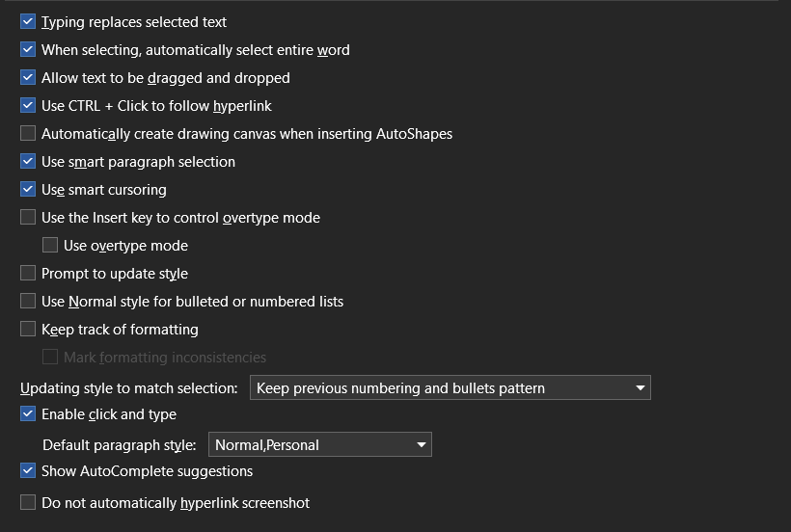The height and width of the screenshot is (532, 791).
Task: Uncheck Typing replaces selected text
Action: [x=28, y=22]
